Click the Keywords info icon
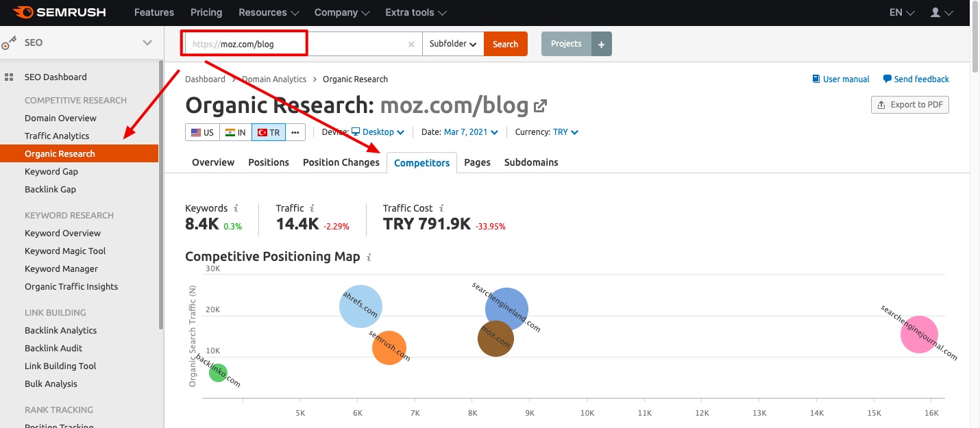Viewport: 980px width, 428px height. (236, 208)
